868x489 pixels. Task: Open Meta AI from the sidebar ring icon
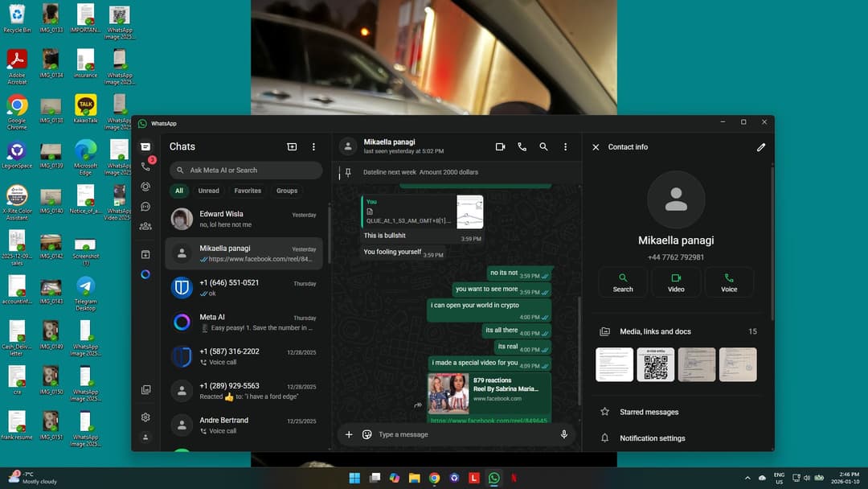145,274
